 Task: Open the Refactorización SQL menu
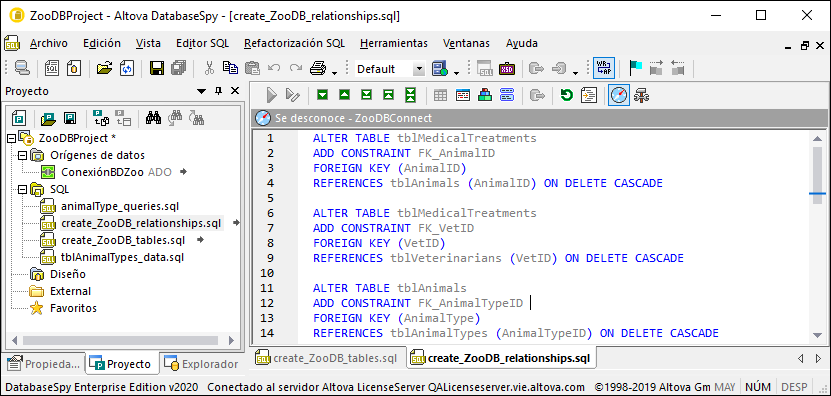click(x=294, y=43)
